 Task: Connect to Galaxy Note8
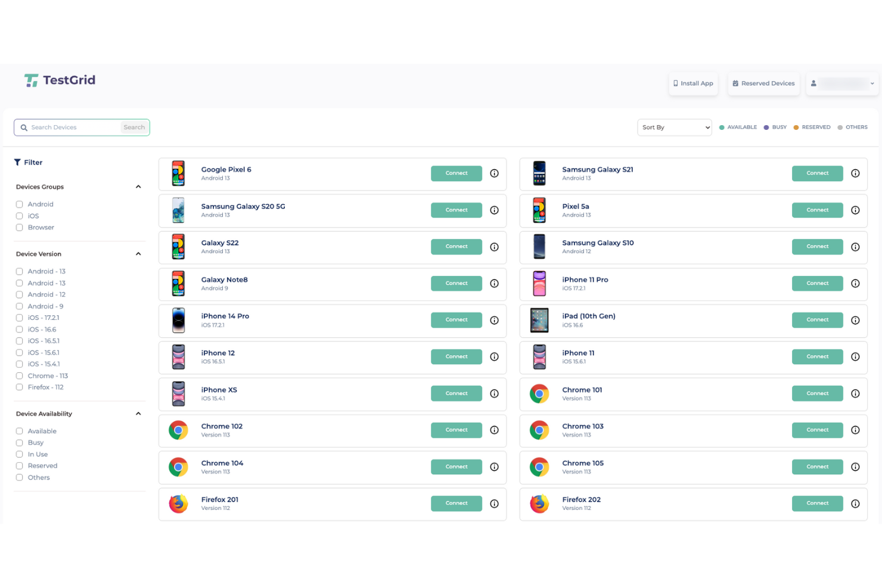coord(456,284)
